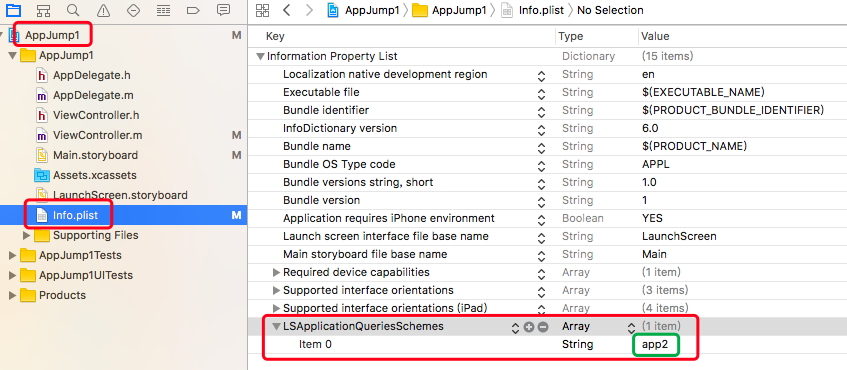The width and height of the screenshot is (847, 370).
Task: Expand Required device capabilities array
Action: [277, 272]
